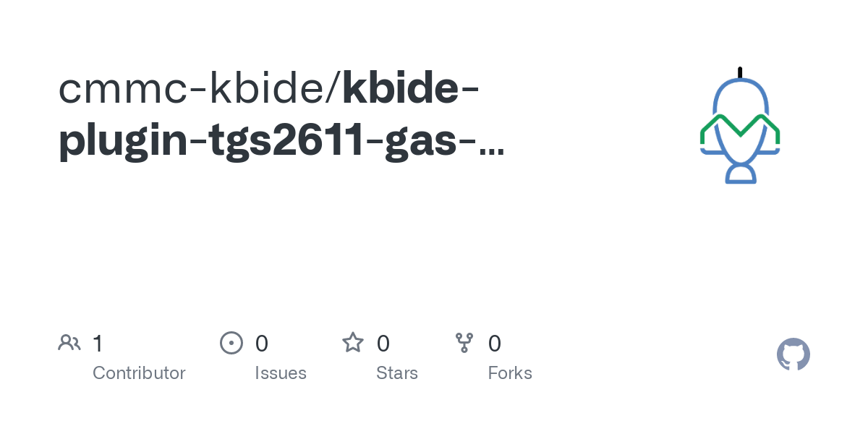Click the stars count zero
Image resolution: width=868 pixels, height=434 pixels.
click(383, 344)
